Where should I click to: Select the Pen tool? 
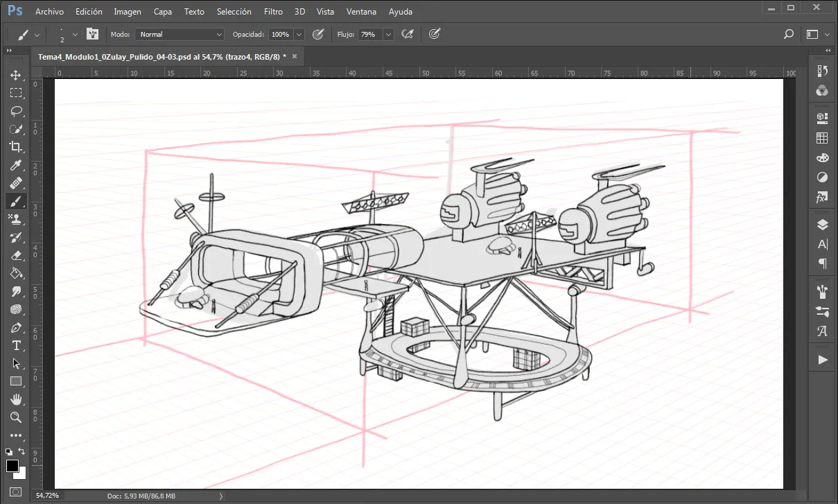tap(16, 327)
